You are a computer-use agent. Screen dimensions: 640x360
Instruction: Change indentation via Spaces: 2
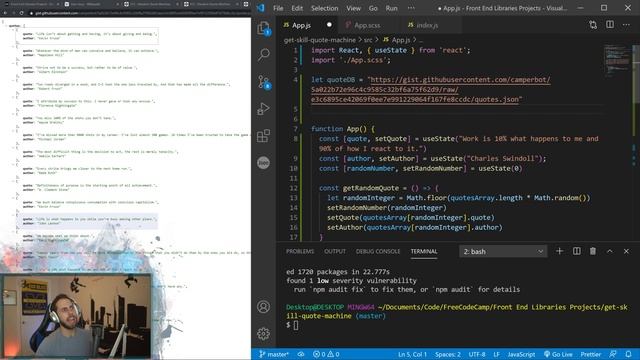tap(448, 354)
